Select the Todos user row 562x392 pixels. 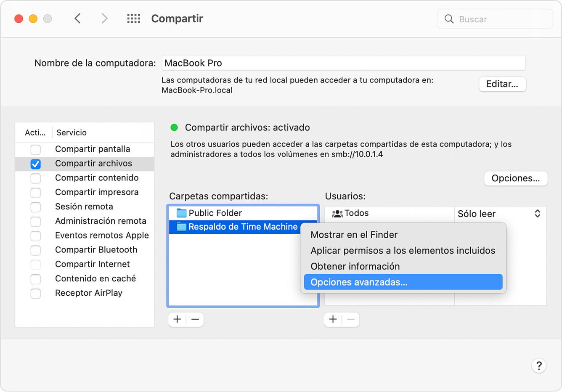click(x=389, y=213)
